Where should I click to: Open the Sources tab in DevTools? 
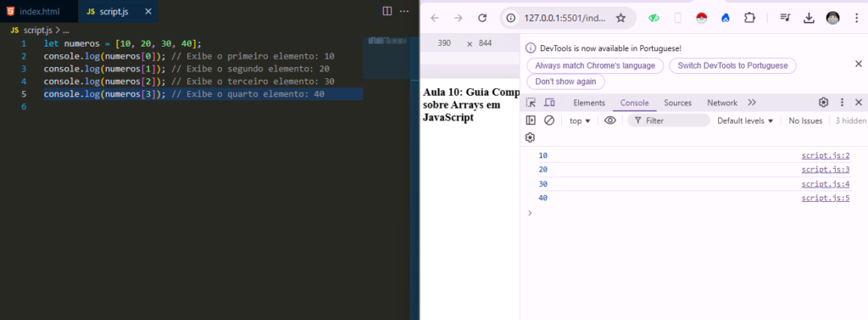(x=677, y=103)
